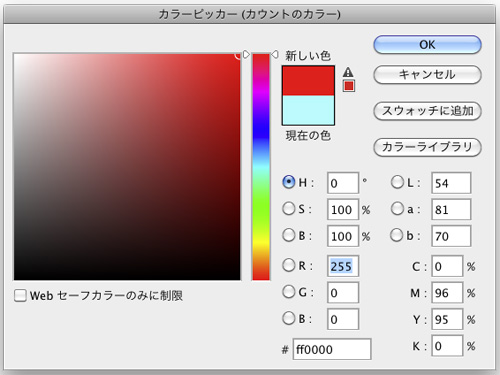Select the R red radio button
Image resolution: width=500 pixels, height=375 pixels.
click(x=289, y=265)
